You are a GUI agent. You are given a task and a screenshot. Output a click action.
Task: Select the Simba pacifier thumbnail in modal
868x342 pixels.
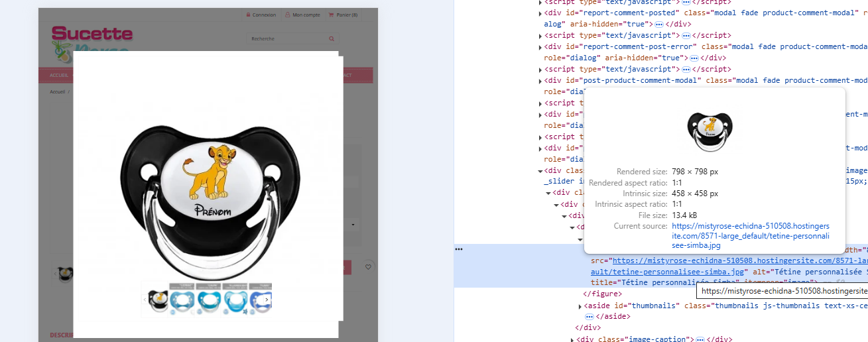click(x=157, y=300)
